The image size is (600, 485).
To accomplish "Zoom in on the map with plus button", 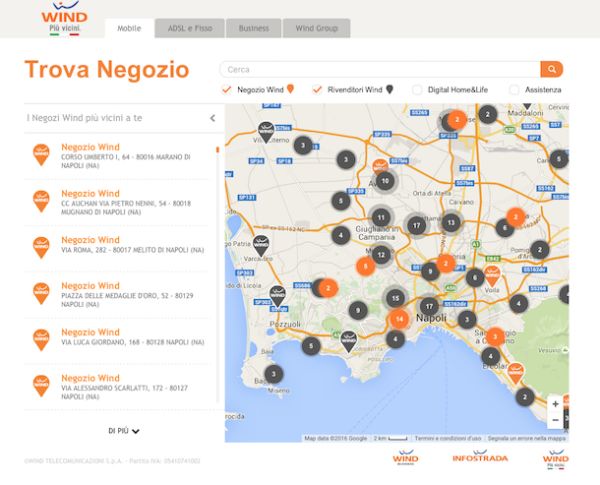I will (555, 404).
